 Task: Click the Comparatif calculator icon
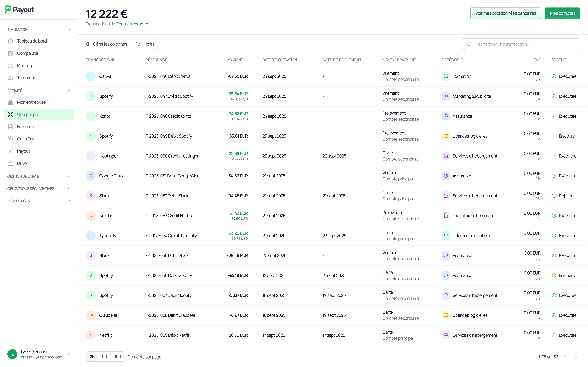pyautogui.click(x=10, y=53)
